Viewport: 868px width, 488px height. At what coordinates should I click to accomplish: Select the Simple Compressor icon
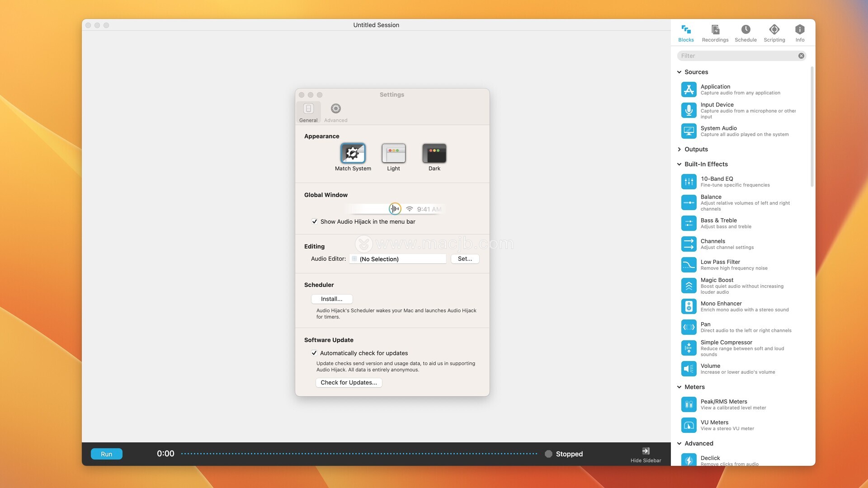click(689, 348)
